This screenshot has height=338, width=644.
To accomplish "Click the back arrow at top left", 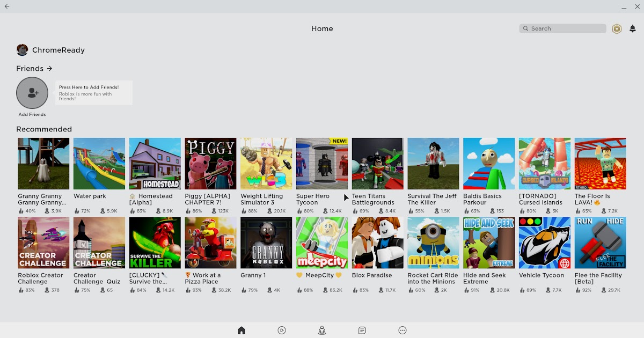I will tap(7, 6).
